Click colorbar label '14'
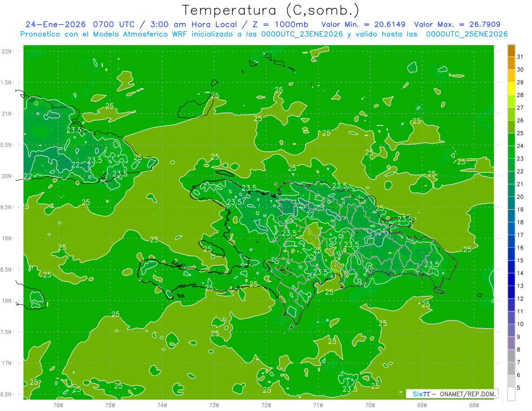 (x=520, y=273)
